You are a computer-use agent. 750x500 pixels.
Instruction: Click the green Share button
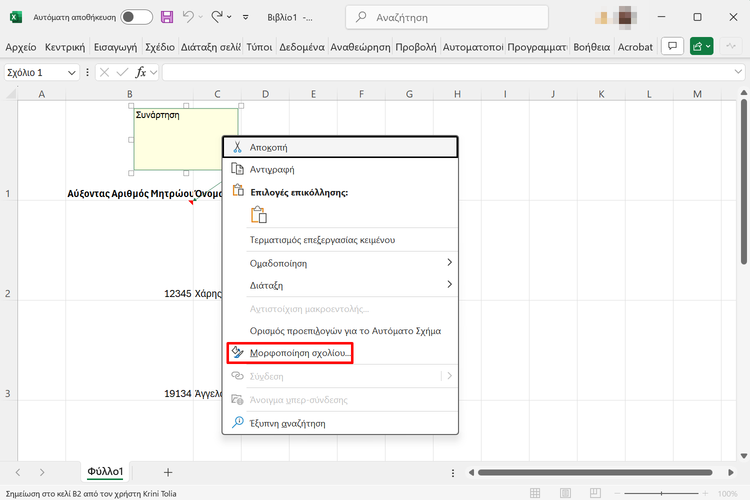tap(701, 46)
